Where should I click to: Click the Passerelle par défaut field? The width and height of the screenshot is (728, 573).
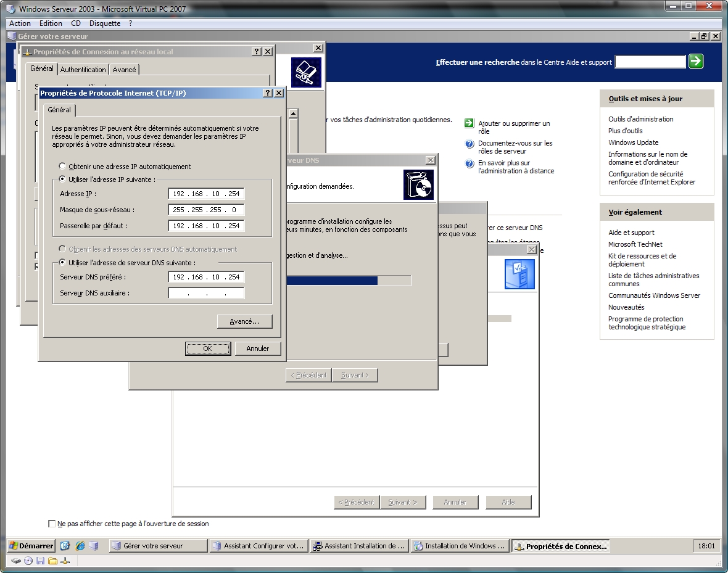(x=206, y=226)
